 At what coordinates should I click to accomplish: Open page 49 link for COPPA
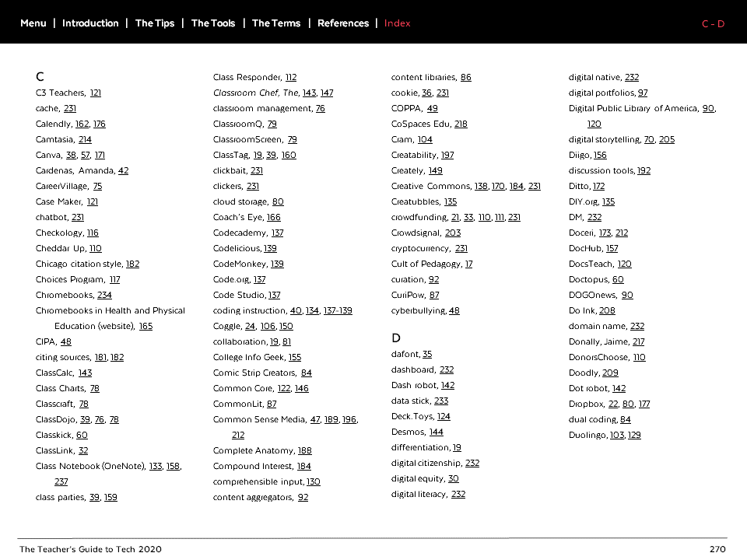[x=432, y=108]
